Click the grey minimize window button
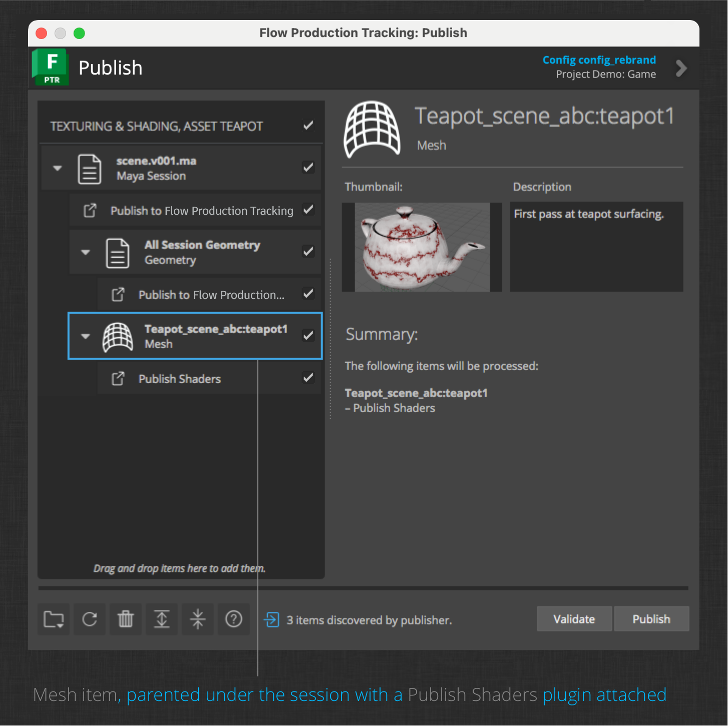The height and width of the screenshot is (726, 728). (60, 33)
